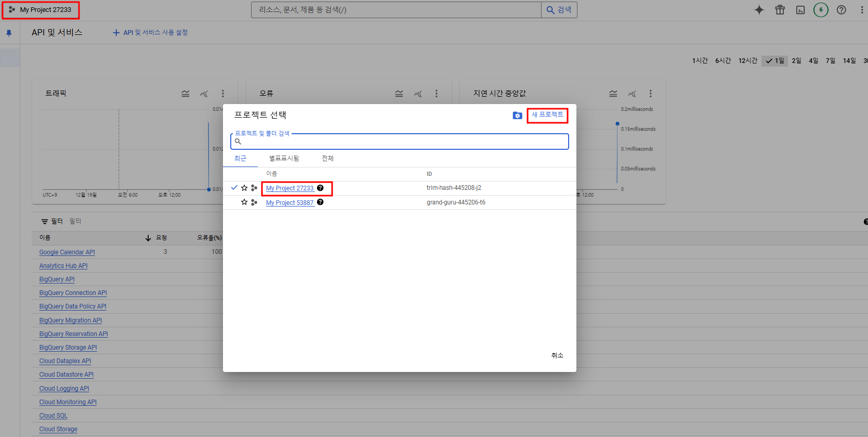Select the 6시간 time range
The image size is (868, 437).
pyautogui.click(x=723, y=61)
